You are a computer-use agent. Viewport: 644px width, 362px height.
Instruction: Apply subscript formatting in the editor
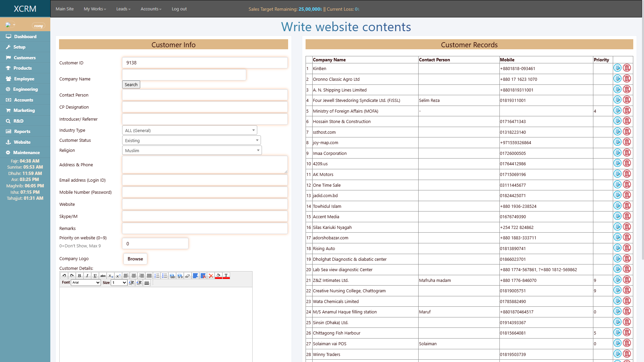[x=111, y=276]
